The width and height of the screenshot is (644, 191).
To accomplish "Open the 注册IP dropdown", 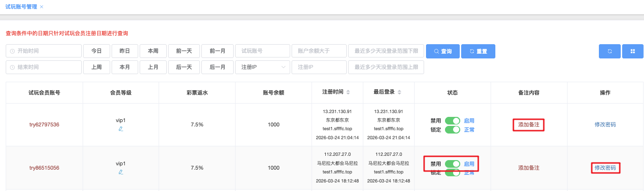I will pyautogui.click(x=262, y=67).
